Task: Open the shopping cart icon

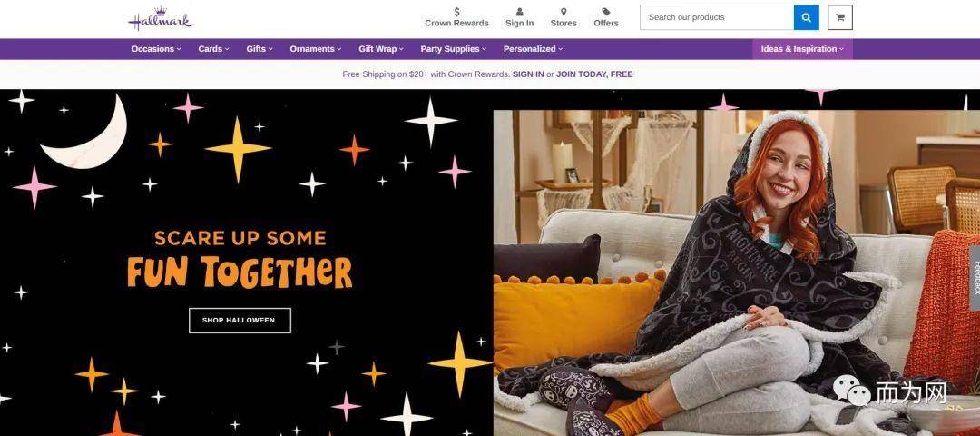Action: click(x=840, y=17)
